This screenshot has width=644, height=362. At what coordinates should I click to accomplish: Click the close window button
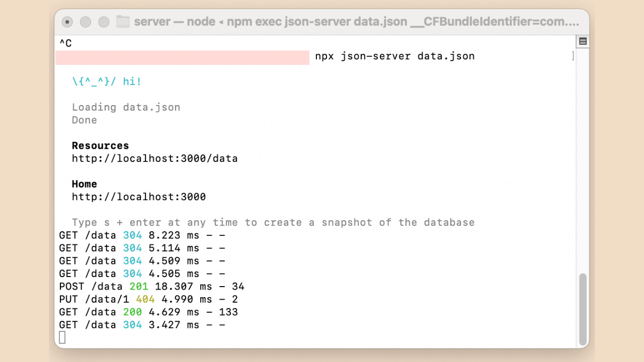coord(67,22)
